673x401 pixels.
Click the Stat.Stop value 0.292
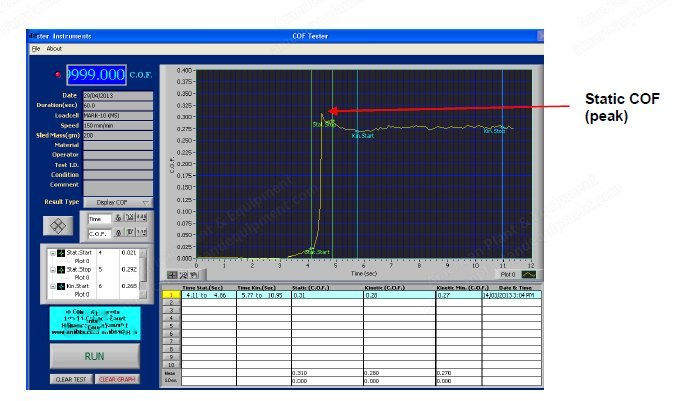[x=129, y=270]
